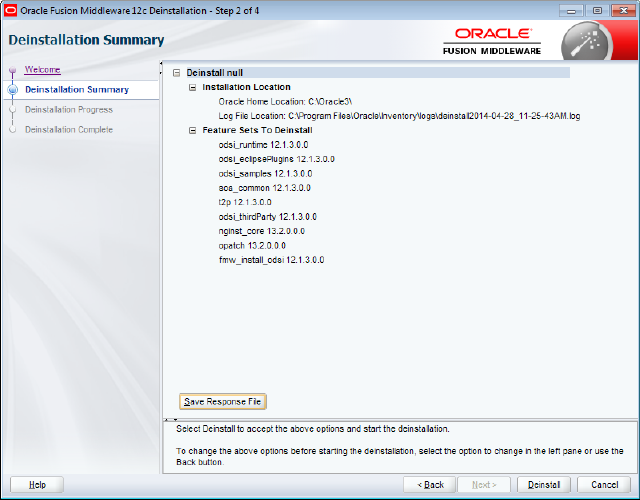The width and height of the screenshot is (640, 500).
Task: Collapse the Feature Sets To Deinstall section
Action: click(193, 131)
